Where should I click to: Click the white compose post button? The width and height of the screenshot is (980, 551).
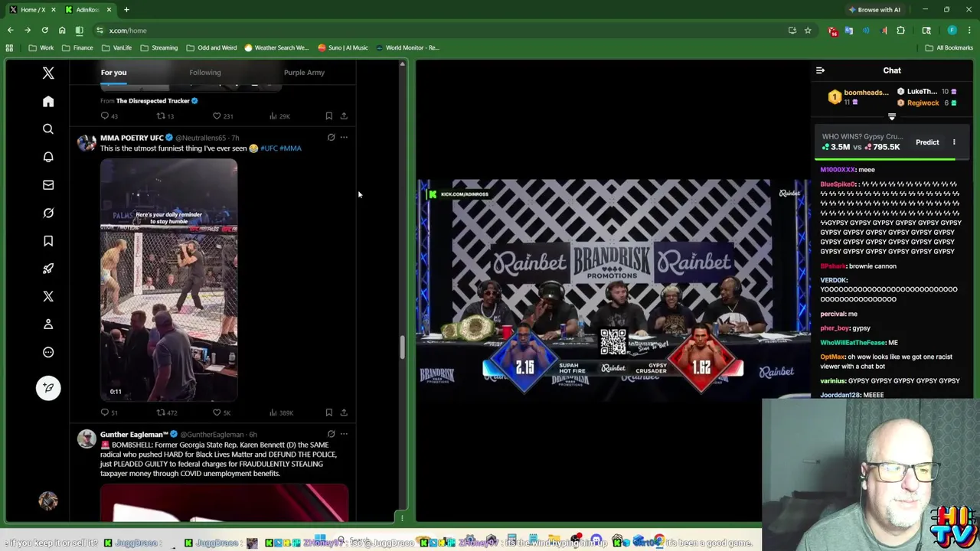[48, 388]
